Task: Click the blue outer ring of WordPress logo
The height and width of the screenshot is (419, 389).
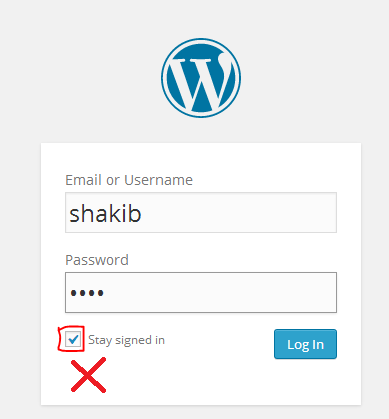Action: click(201, 39)
